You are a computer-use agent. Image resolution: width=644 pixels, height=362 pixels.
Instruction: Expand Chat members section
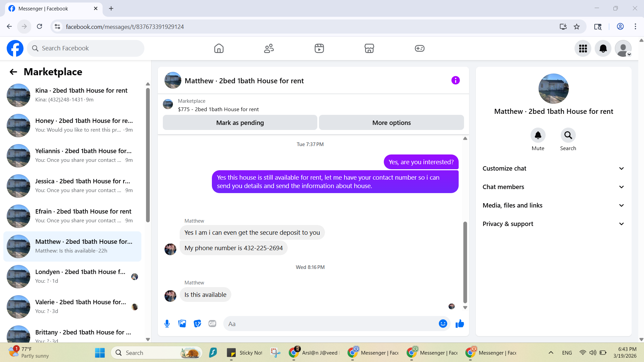(553, 187)
